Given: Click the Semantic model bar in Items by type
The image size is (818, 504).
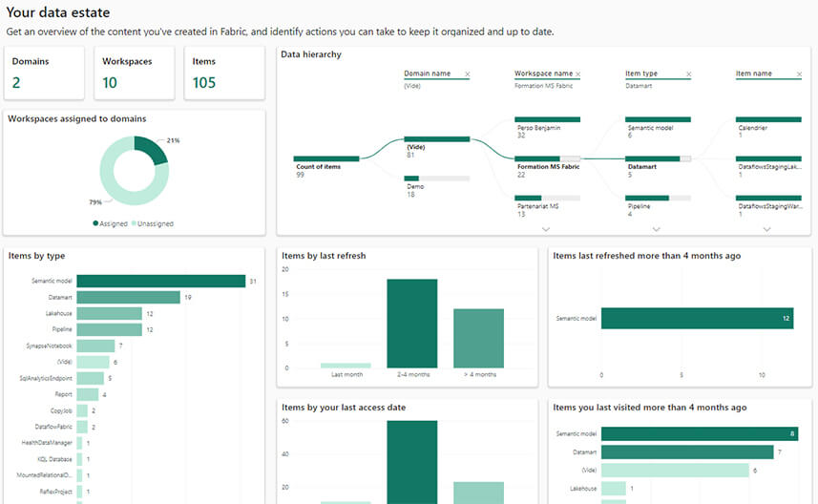Looking at the screenshot, I should (x=160, y=281).
